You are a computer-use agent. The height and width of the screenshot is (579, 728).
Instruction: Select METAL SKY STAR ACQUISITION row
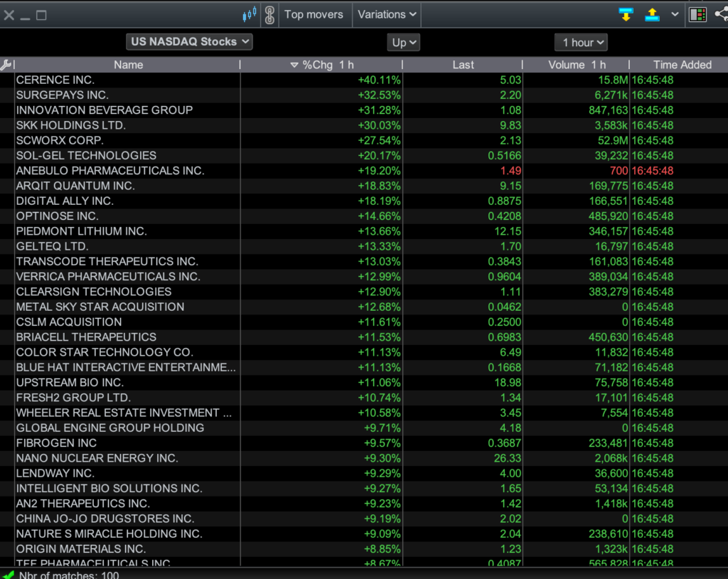pos(364,307)
